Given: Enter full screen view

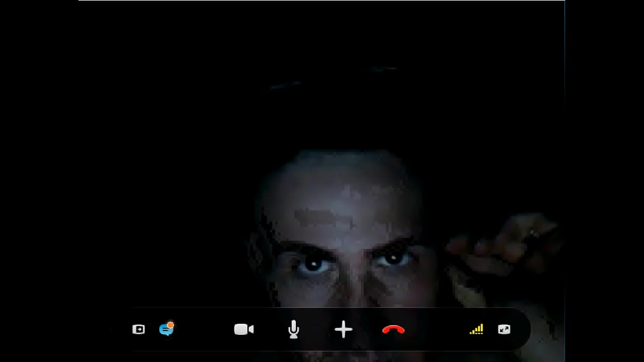Looking at the screenshot, I should (x=504, y=329).
